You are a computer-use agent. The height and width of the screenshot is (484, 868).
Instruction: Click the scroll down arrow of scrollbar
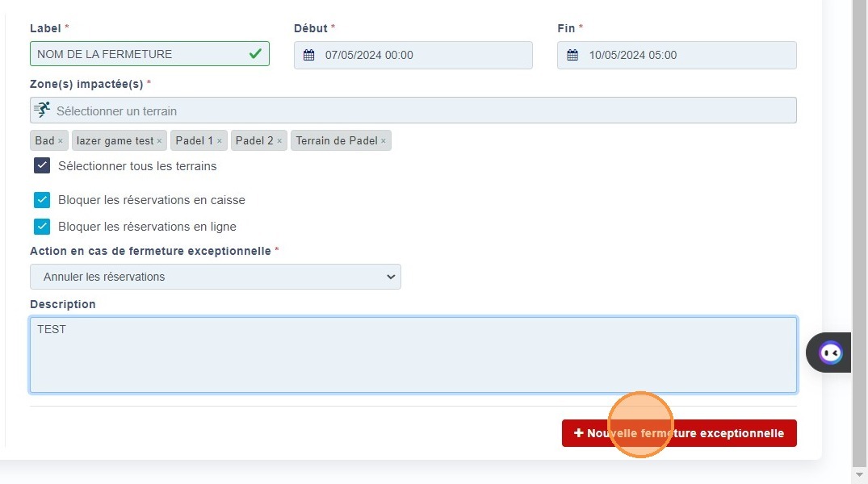[860, 476]
